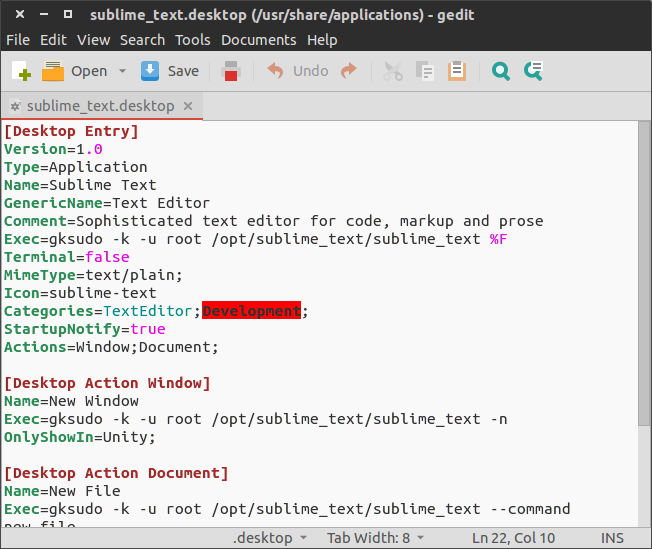This screenshot has height=549, width=652.
Task: Click the GenericName=Text Editor line
Action: click(107, 203)
